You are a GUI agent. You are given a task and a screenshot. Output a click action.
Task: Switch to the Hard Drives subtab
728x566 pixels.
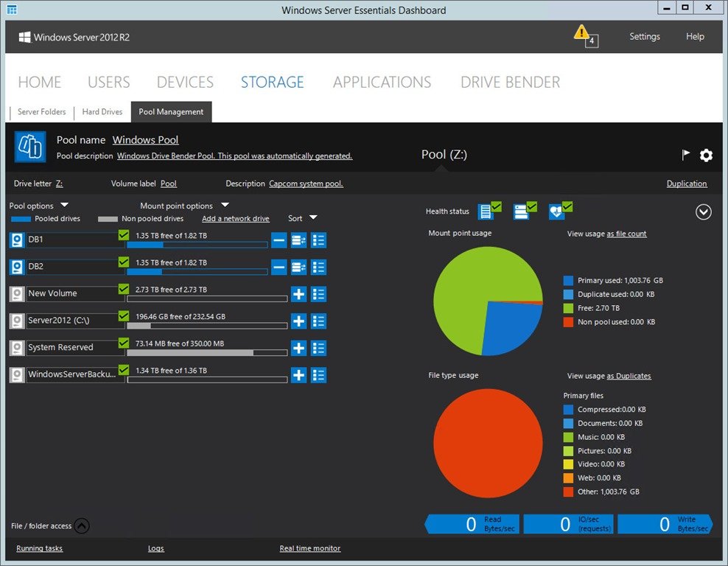(102, 111)
